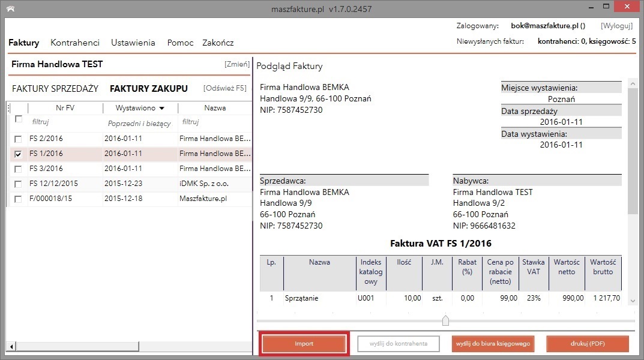Click the 2015-12-23 date cell
644x360 pixels.
pyautogui.click(x=123, y=184)
